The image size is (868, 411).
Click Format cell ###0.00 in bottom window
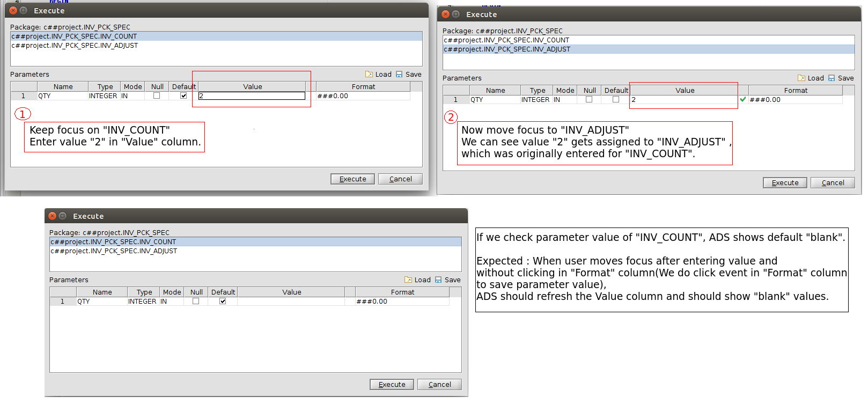click(x=402, y=301)
